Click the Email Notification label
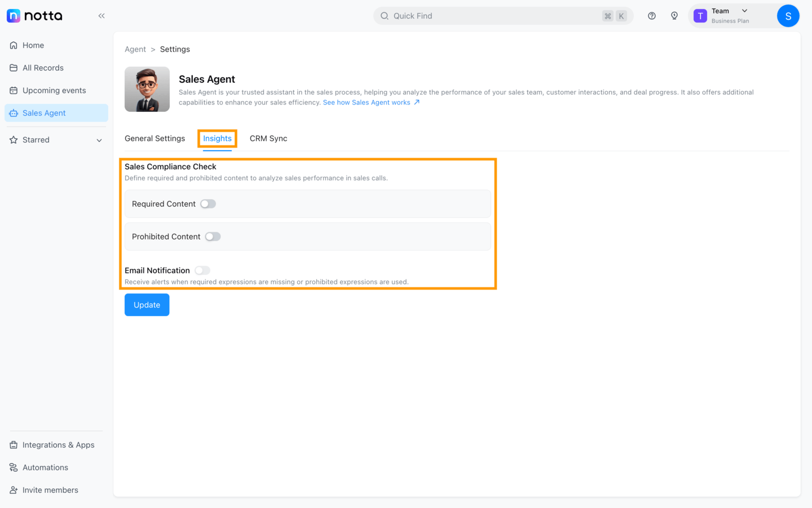The width and height of the screenshot is (812, 508). pyautogui.click(x=157, y=270)
